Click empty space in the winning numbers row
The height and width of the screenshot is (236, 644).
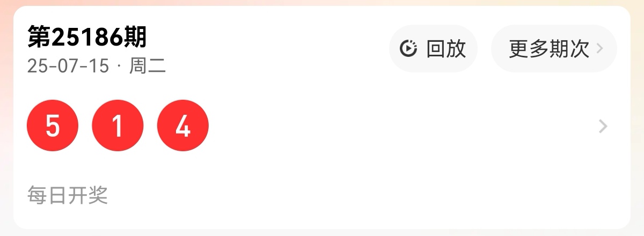(402, 127)
